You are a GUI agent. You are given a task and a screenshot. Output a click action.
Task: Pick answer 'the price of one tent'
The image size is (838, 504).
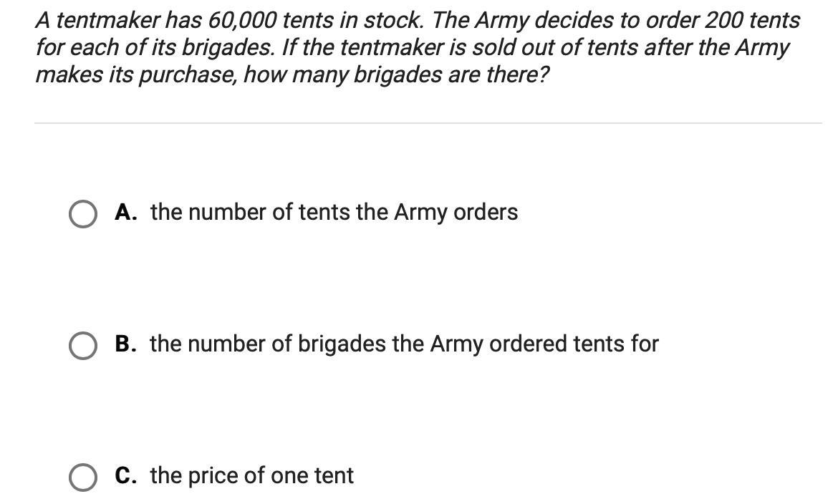(x=252, y=475)
